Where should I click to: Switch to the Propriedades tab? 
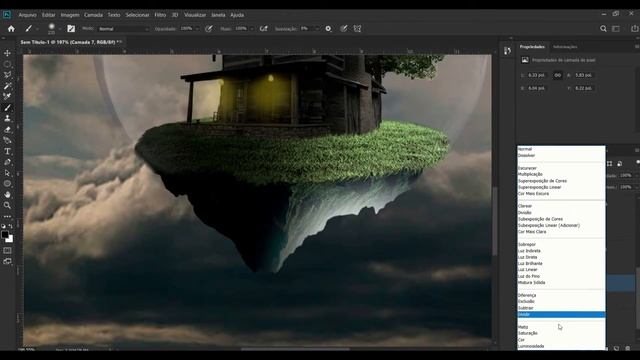(x=532, y=47)
